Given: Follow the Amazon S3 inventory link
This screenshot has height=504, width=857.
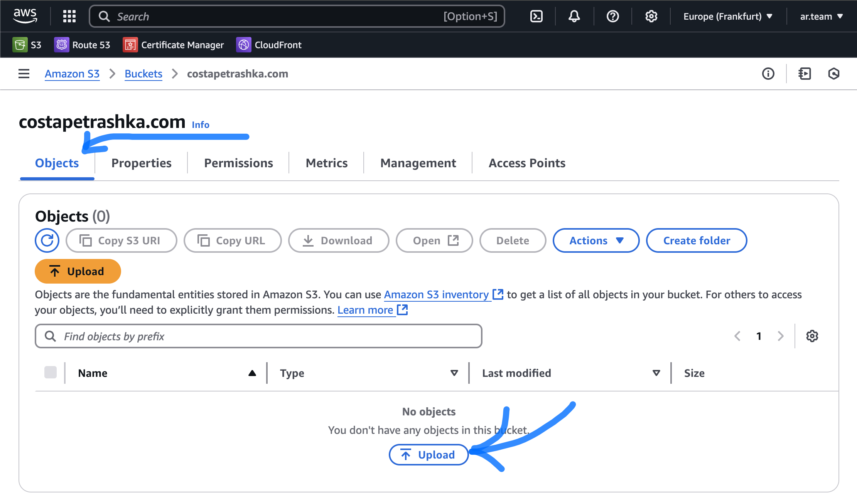Looking at the screenshot, I should 436,294.
